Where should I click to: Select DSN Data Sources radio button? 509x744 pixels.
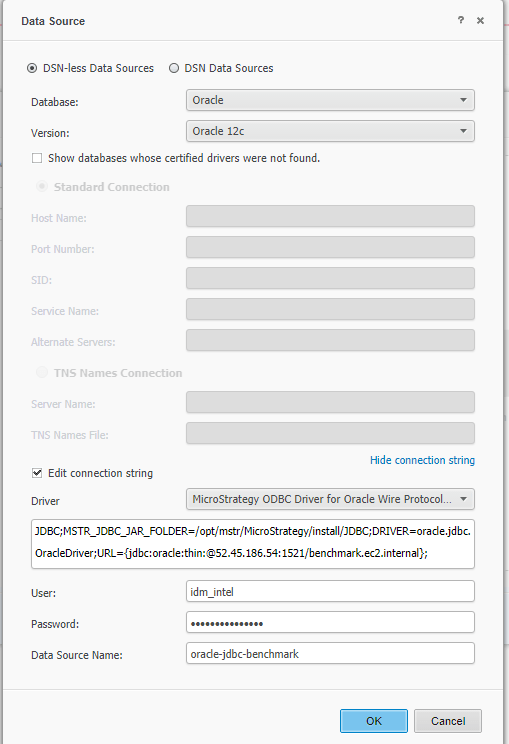click(x=174, y=68)
